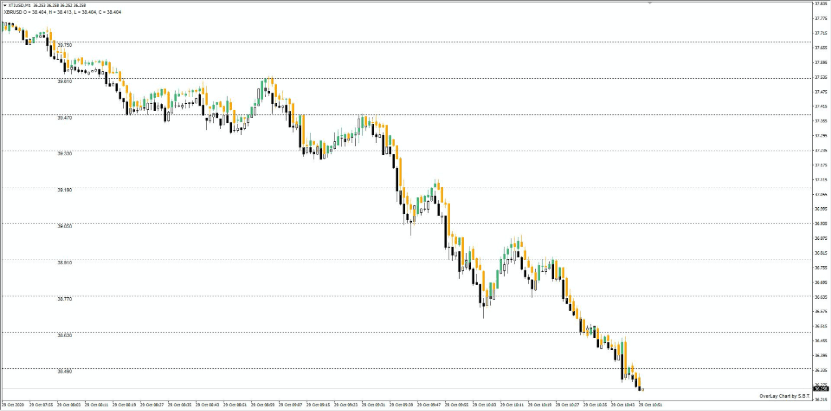Select the 38.630 level label
The image size is (831, 411).
(64, 336)
